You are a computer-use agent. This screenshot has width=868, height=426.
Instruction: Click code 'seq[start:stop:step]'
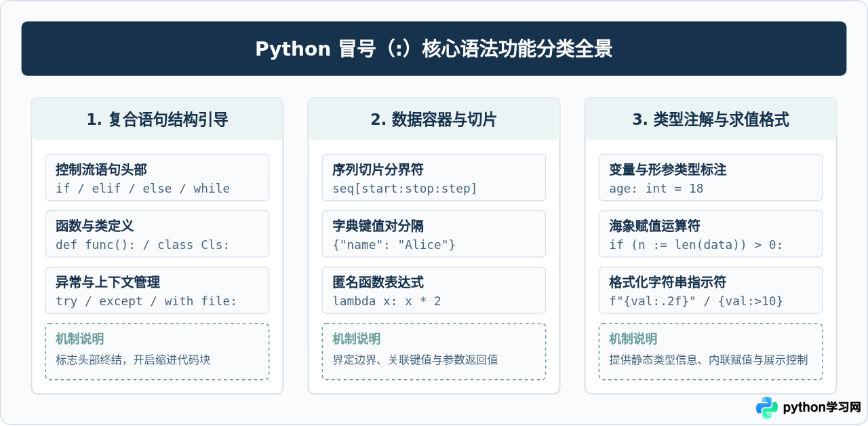tap(405, 189)
